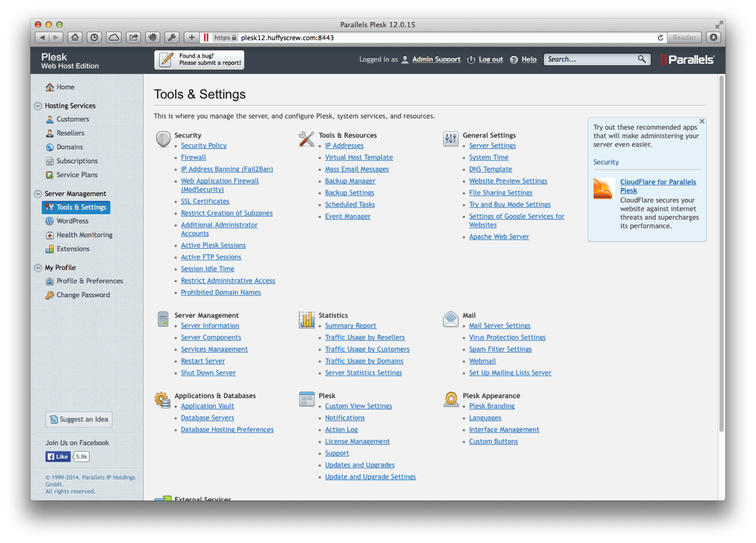Go to Customers in sidebar

(x=72, y=119)
